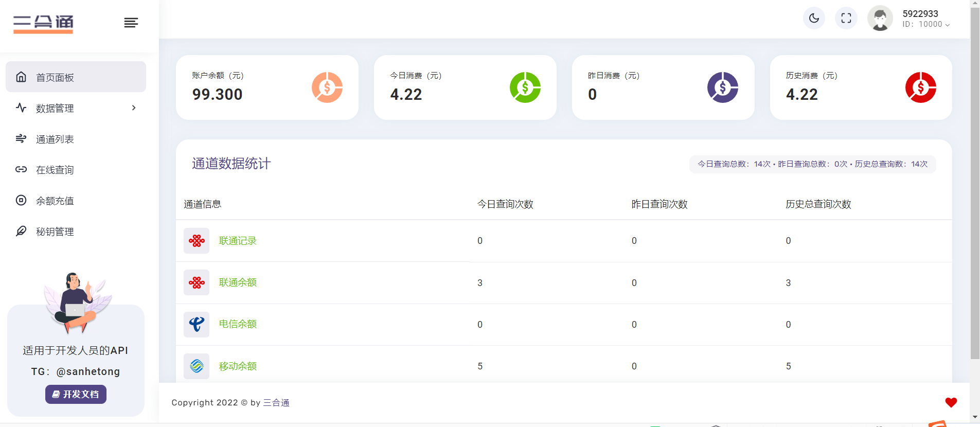Open the user account dropdown for 5922933
Screen dimensions: 980x427
pyautogui.click(x=925, y=19)
